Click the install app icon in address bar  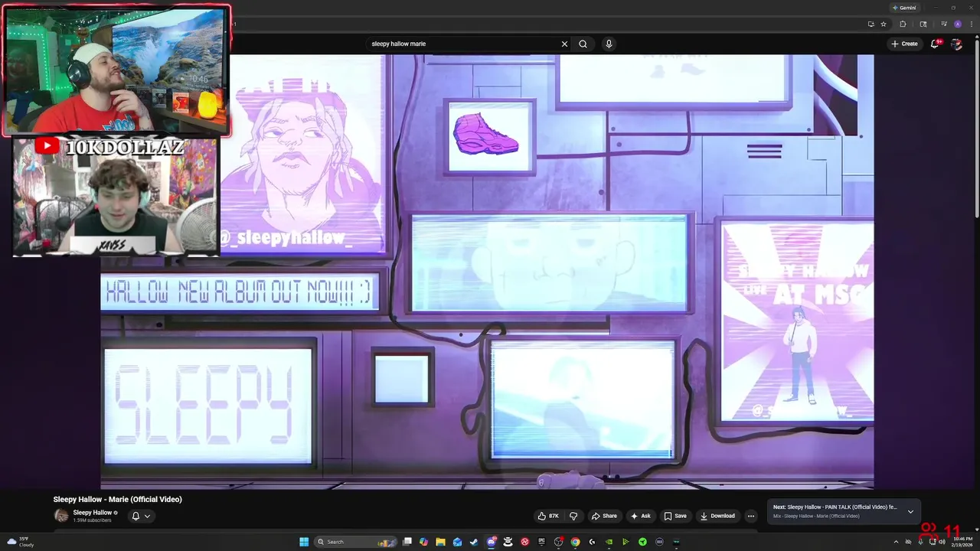point(871,24)
